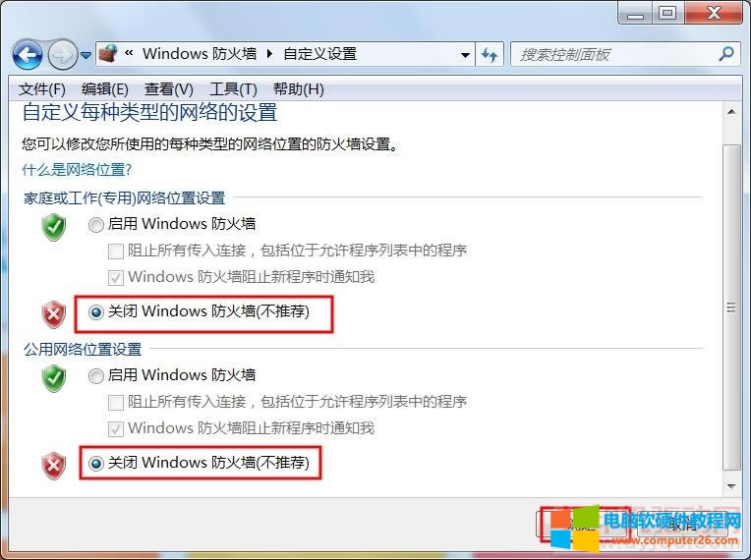Expand breadcrumb arrow after Windows 防火墙
The image size is (751, 560).
point(265,54)
